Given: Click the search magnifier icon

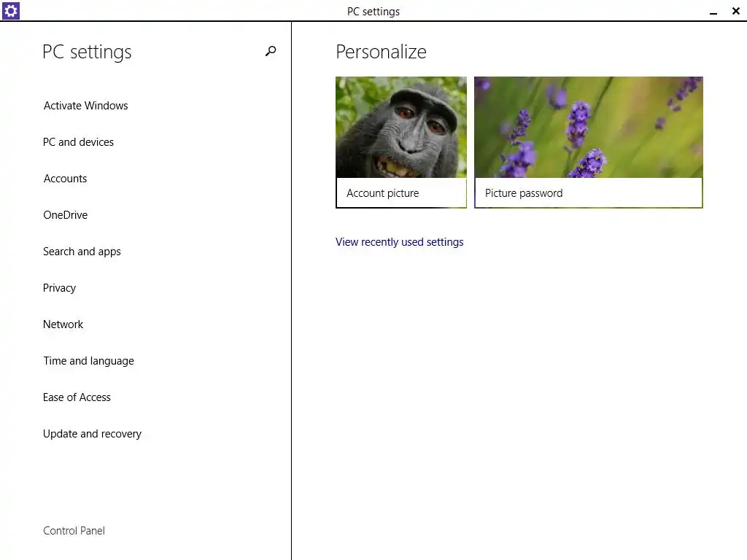Looking at the screenshot, I should tap(271, 51).
